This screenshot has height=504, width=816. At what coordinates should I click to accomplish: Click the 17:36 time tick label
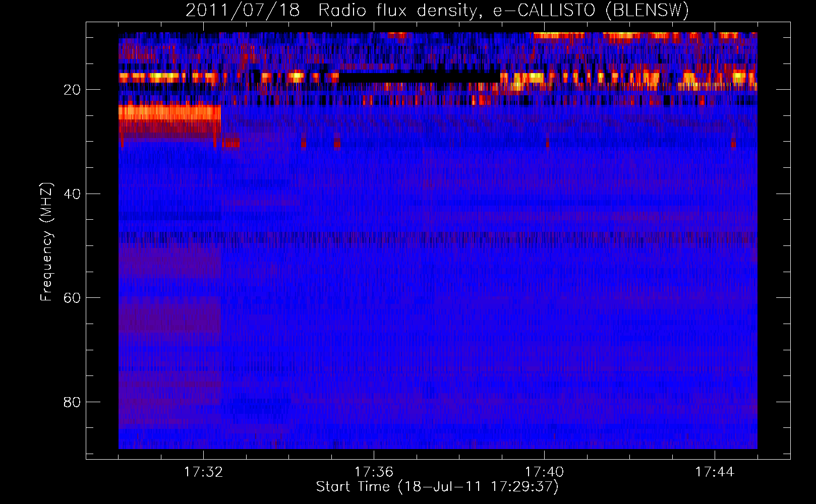tap(374, 472)
